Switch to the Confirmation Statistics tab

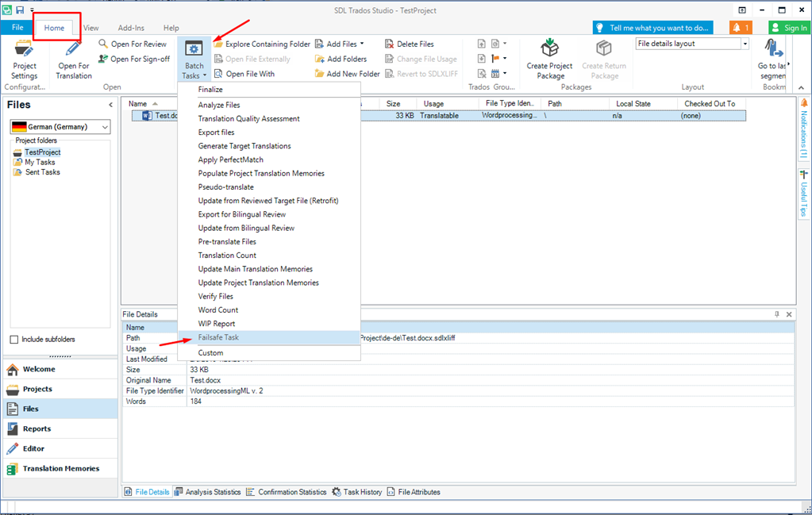(x=287, y=492)
